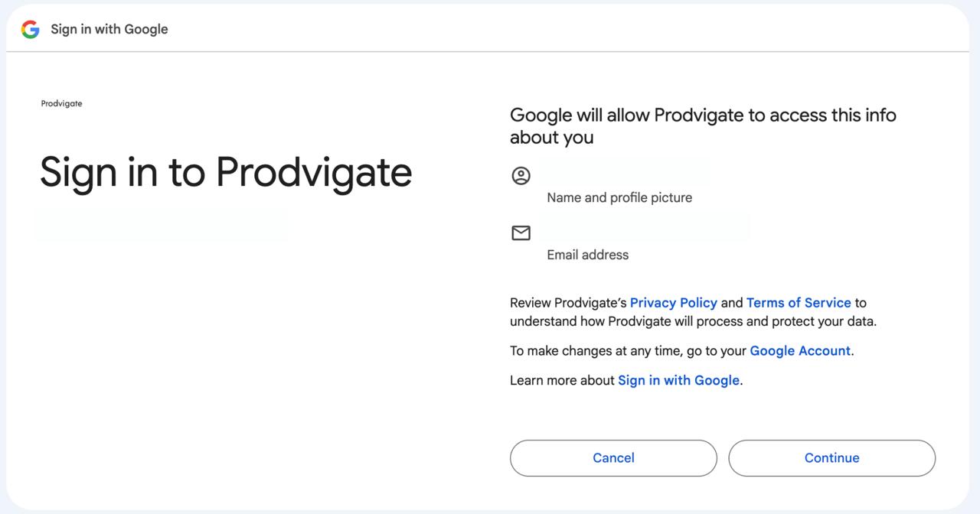Click the mail glyph beside the email field
The width and height of the screenshot is (980, 514).
[x=521, y=233]
